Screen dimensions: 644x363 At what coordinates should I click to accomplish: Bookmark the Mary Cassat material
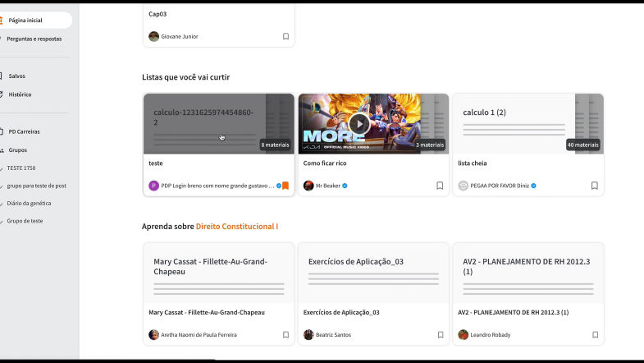pyautogui.click(x=285, y=335)
